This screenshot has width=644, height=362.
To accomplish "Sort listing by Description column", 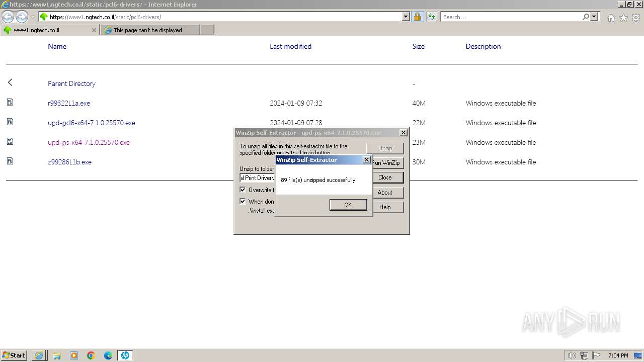I will tap(483, 46).
